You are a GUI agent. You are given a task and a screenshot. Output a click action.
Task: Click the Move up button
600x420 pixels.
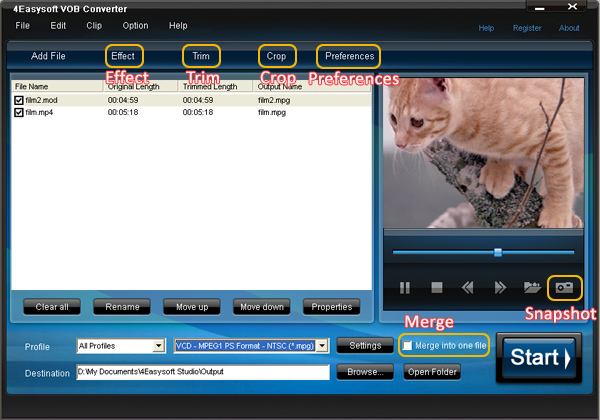(192, 307)
